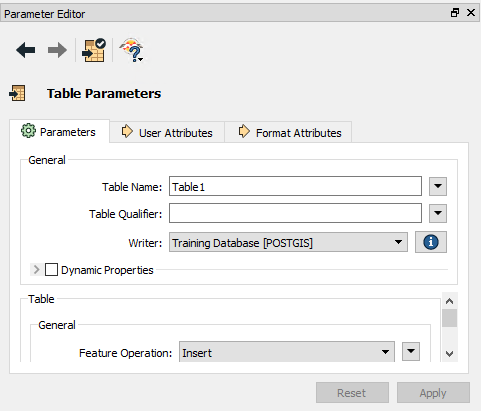Click the Apply button
Viewport: 481px width, 411px height.
433,393
